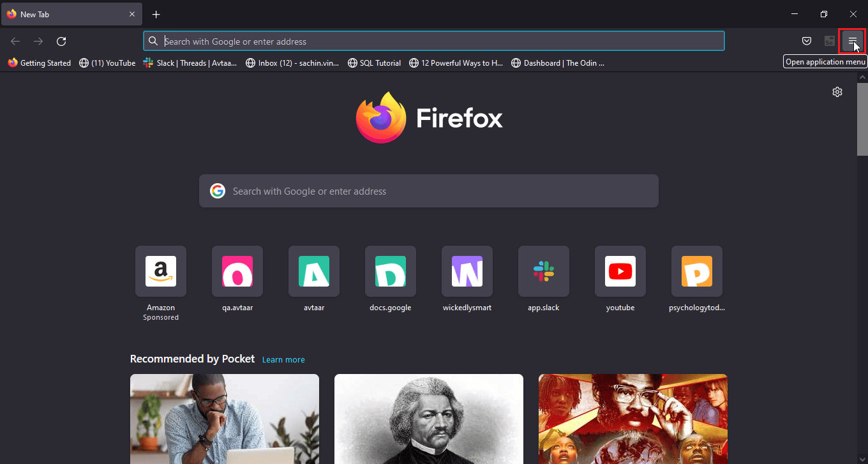The height and width of the screenshot is (464, 868).
Task: Open the Frederick Douglass portrait article
Action: (x=429, y=419)
